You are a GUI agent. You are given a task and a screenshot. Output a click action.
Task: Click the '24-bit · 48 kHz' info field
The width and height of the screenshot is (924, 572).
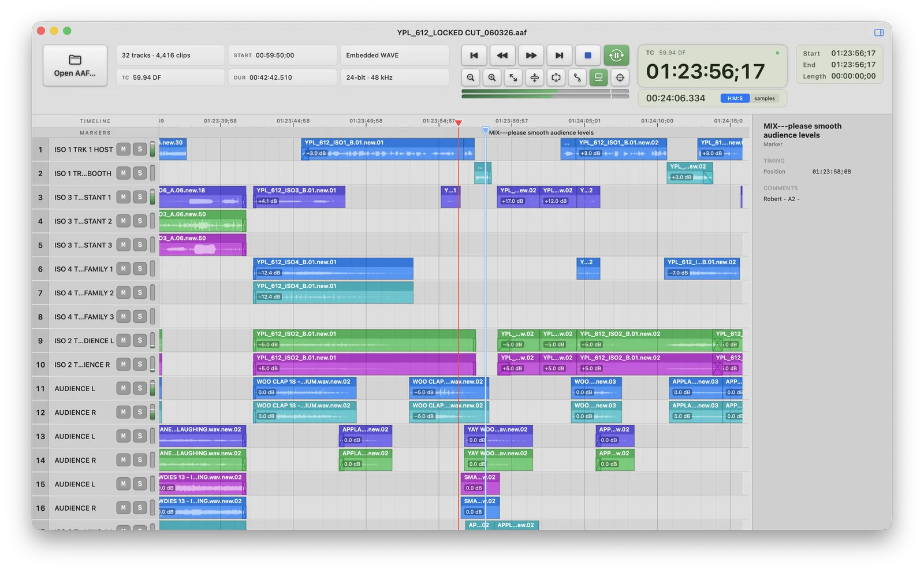pyautogui.click(x=394, y=77)
